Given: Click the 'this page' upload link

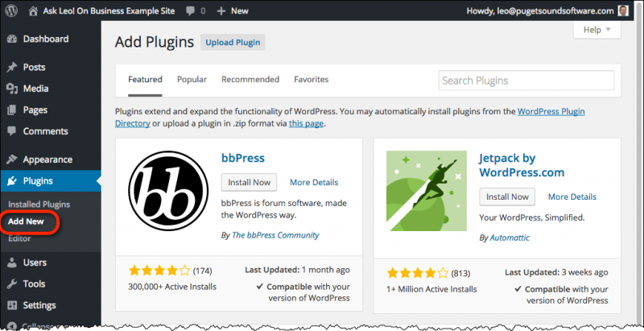Looking at the screenshot, I should click(307, 123).
